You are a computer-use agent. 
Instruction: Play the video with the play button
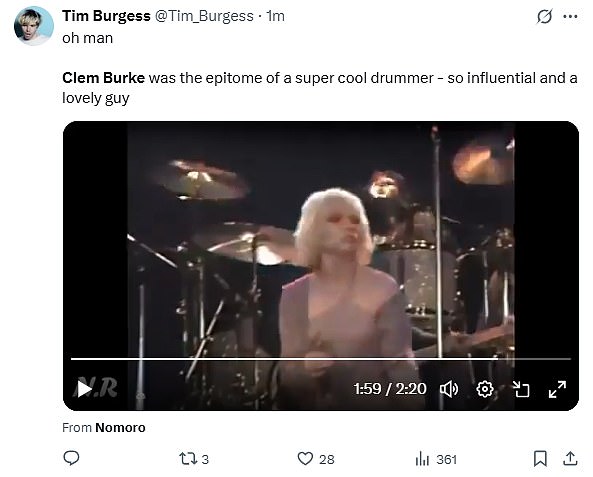coord(84,389)
